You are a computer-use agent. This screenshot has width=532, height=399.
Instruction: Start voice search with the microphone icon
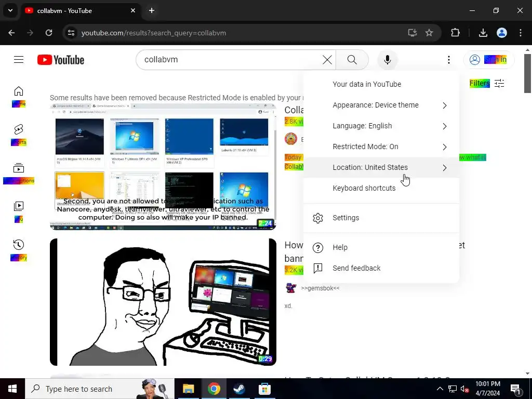click(388, 60)
